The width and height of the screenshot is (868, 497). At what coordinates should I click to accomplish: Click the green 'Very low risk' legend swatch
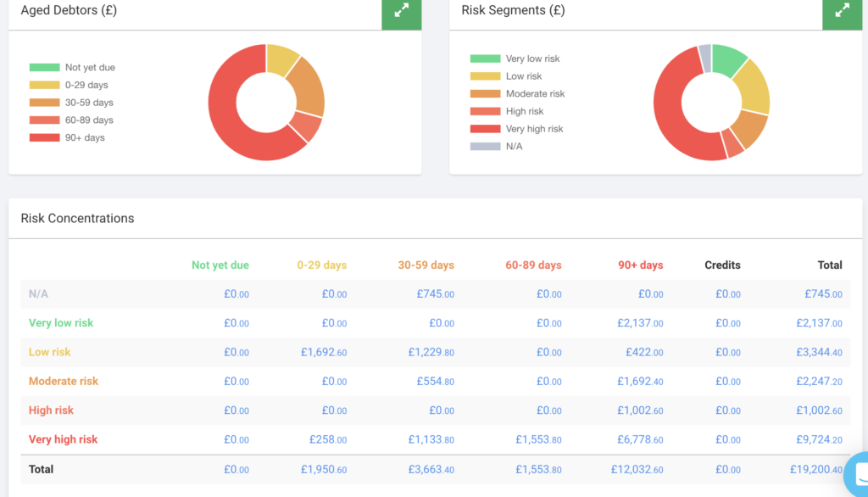pyautogui.click(x=485, y=59)
